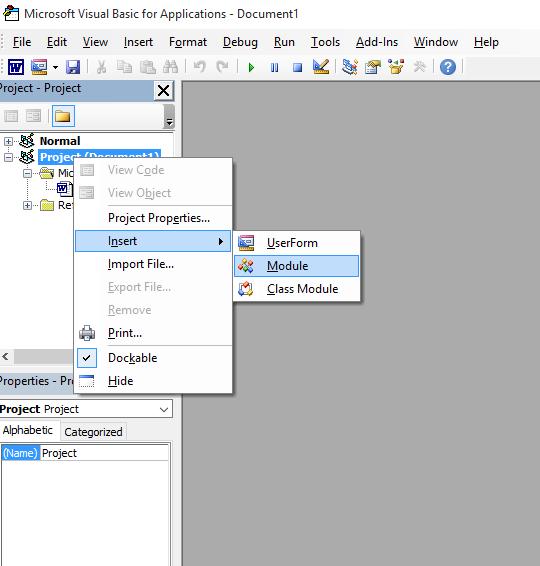
Task: Toggle Design Mode icon
Action: point(321,67)
